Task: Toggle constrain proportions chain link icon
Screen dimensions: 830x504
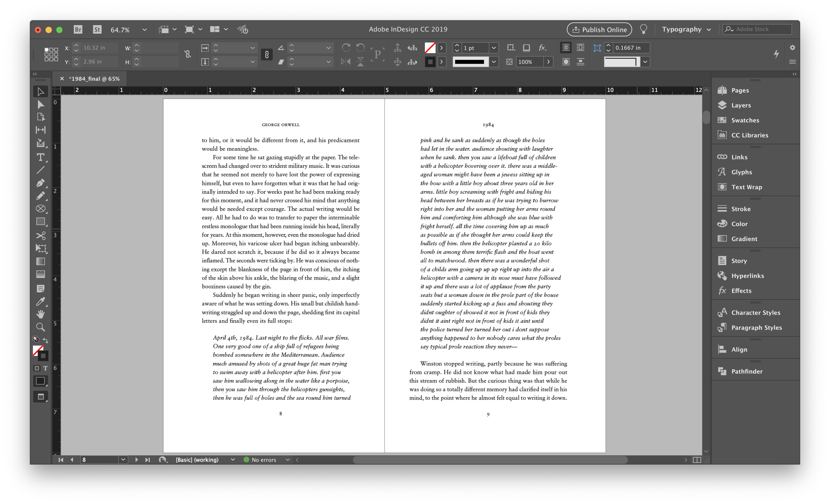Action: coord(267,54)
